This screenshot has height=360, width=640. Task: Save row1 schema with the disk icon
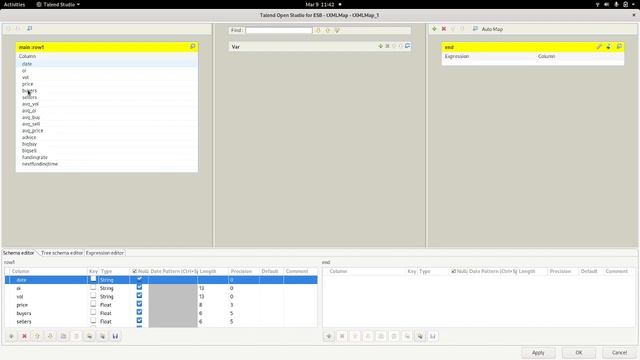click(116, 336)
